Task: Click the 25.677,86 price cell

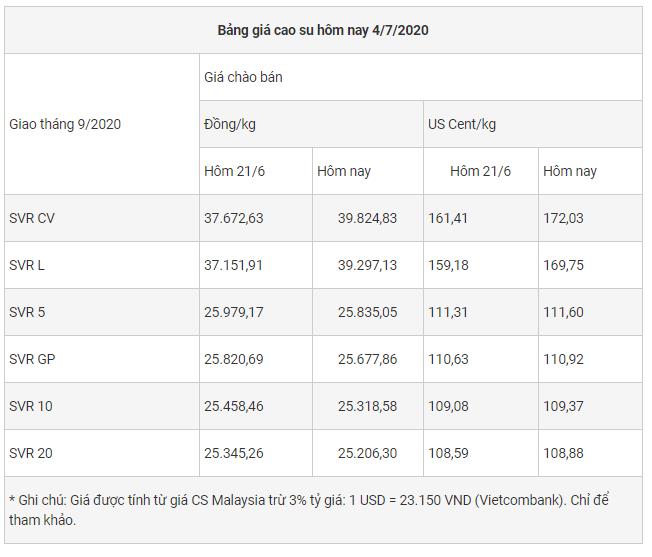Action: click(x=367, y=359)
